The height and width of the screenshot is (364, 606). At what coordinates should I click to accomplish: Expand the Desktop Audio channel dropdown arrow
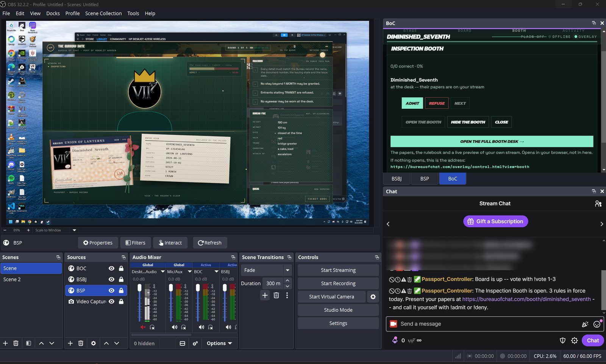(163, 272)
